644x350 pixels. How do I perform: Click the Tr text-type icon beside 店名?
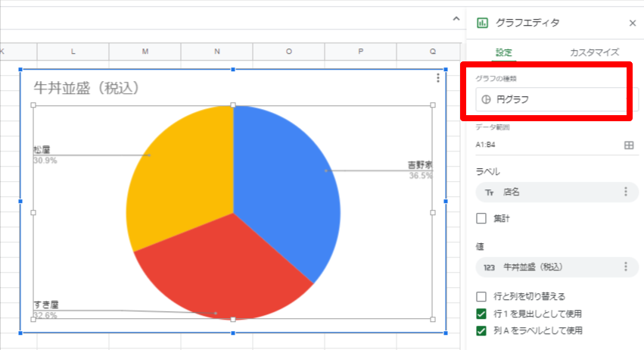(x=489, y=192)
